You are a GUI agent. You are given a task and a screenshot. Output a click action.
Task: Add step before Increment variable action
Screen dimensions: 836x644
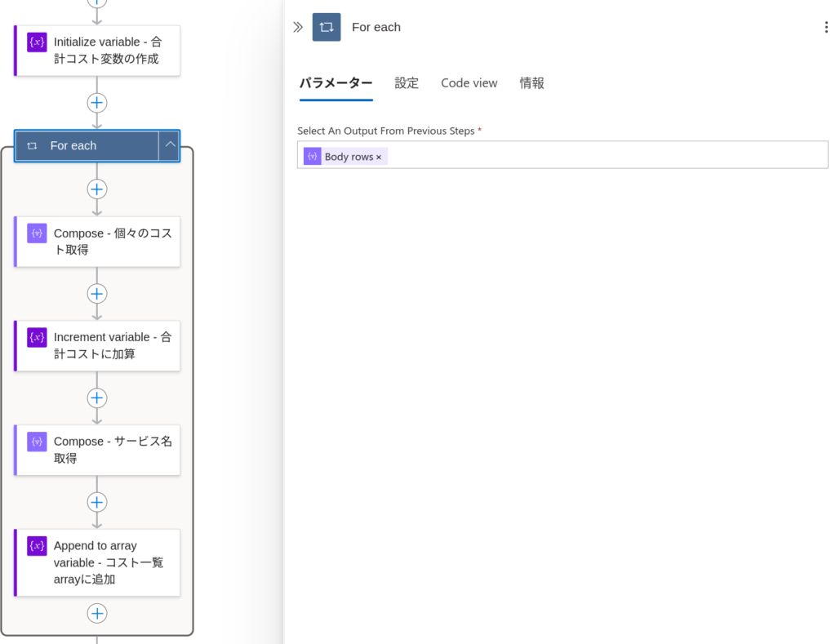pos(97,294)
